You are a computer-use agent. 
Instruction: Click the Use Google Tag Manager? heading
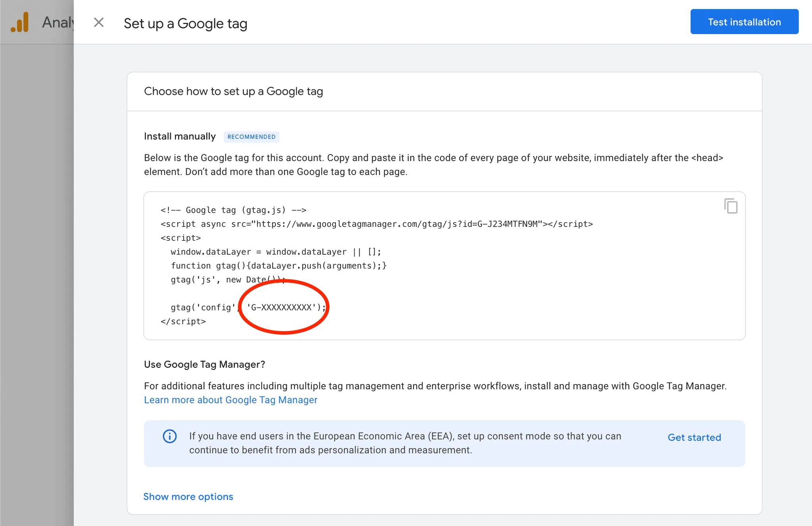(x=204, y=365)
